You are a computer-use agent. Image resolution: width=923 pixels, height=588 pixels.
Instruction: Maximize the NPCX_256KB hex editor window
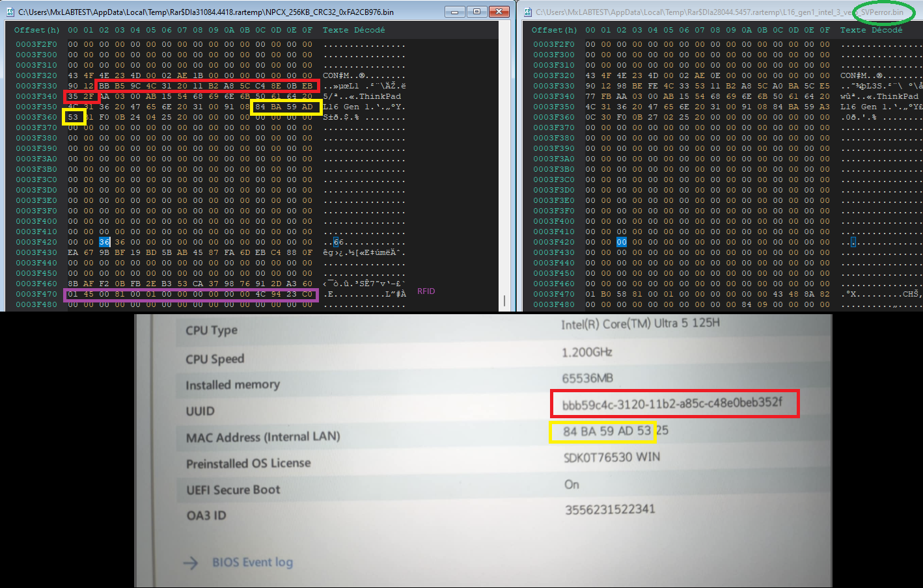[476, 12]
